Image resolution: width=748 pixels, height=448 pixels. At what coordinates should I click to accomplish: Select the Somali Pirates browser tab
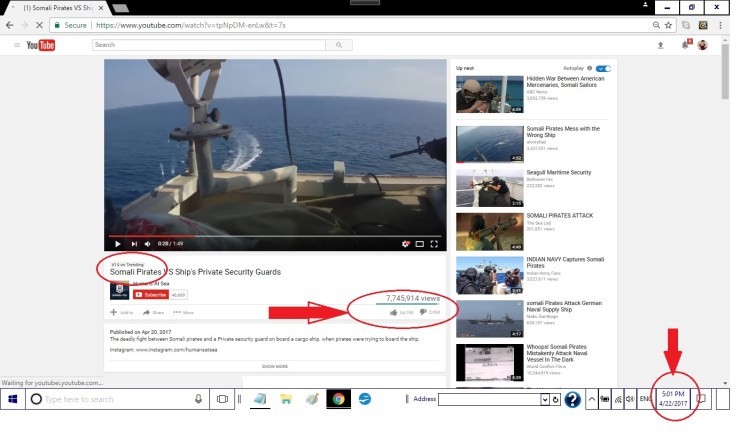(57, 8)
